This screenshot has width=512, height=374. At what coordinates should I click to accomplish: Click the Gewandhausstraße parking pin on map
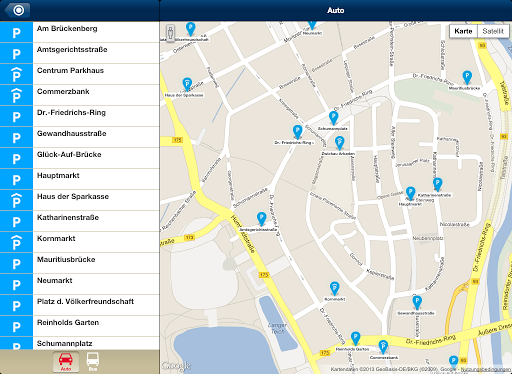point(417,302)
